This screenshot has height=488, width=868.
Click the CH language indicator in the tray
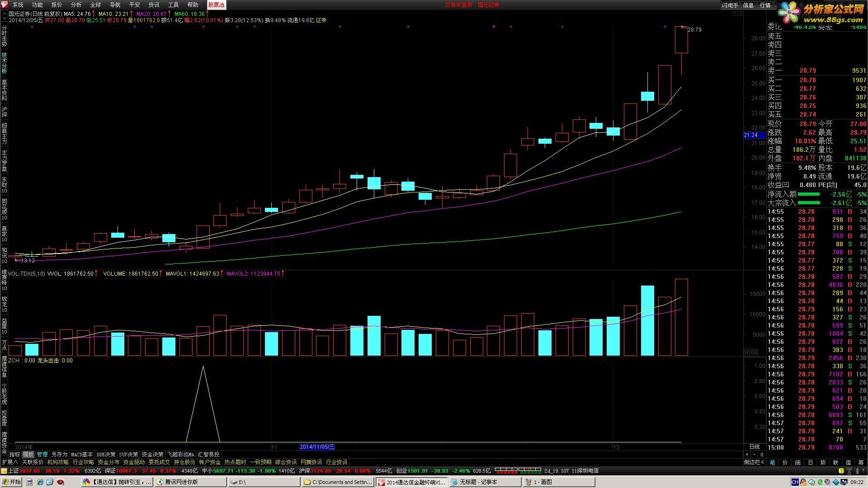[x=795, y=482]
